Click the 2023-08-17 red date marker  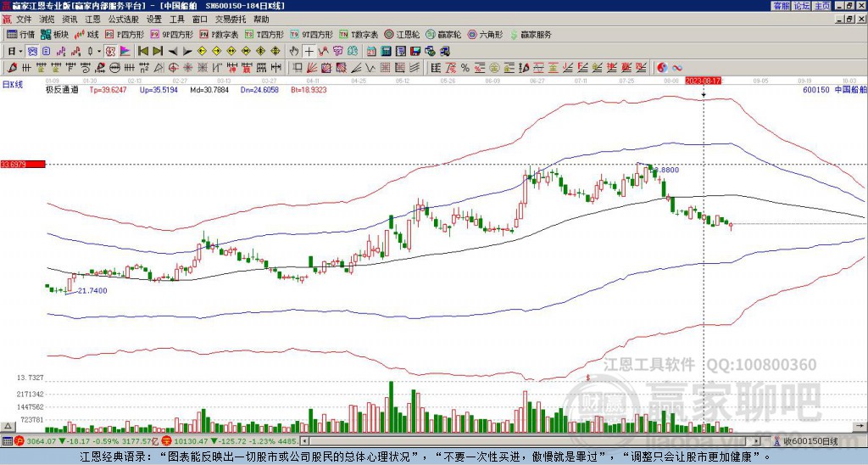coord(703,81)
